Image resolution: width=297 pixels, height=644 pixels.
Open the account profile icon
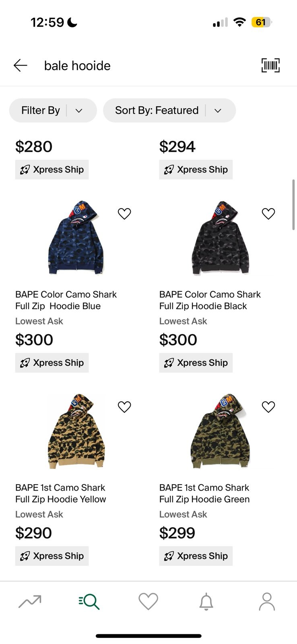point(266,601)
